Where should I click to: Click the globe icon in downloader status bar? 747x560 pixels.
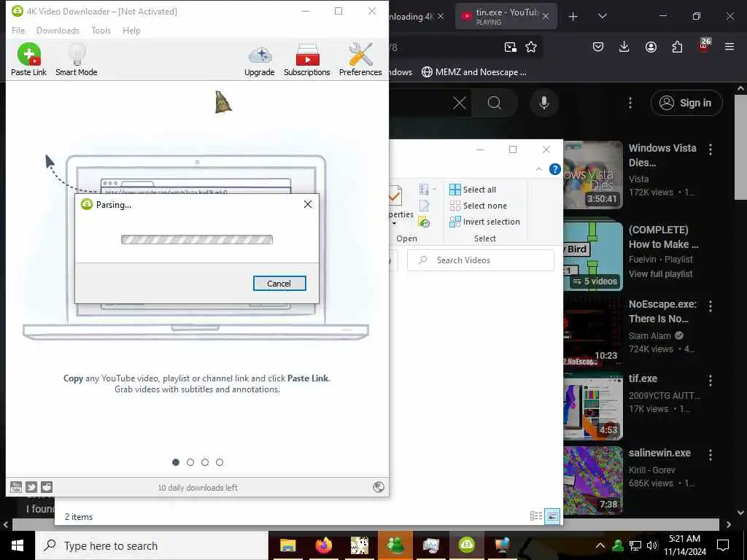click(x=379, y=486)
